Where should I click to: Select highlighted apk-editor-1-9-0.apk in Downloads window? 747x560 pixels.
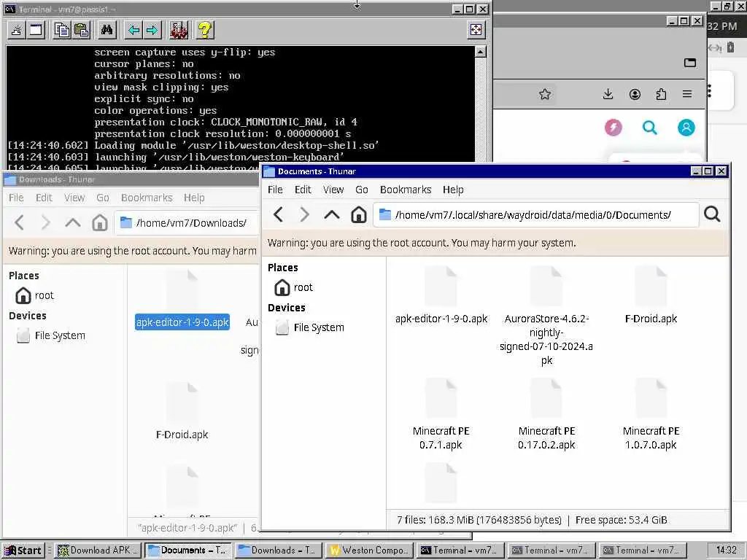tap(182, 322)
